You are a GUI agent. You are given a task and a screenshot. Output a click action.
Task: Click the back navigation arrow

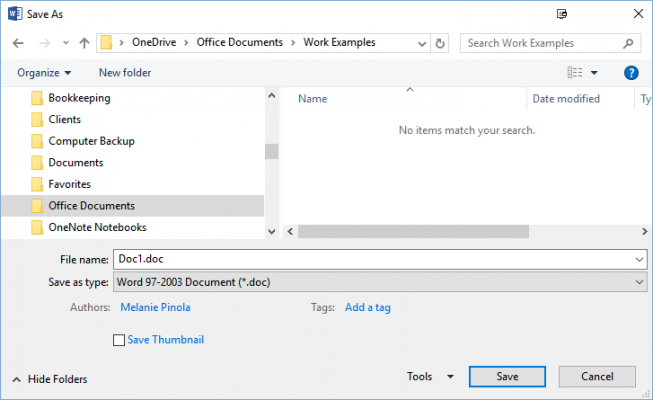coord(19,44)
